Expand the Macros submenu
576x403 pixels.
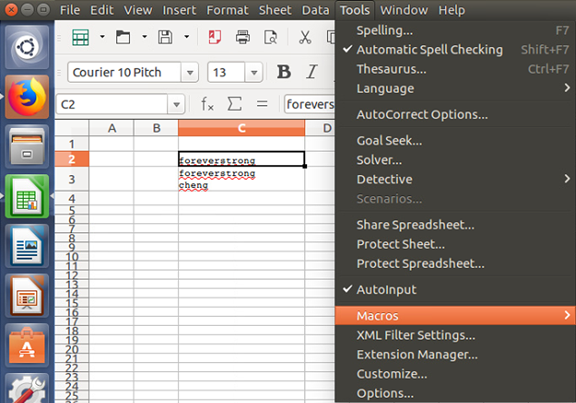coord(455,316)
